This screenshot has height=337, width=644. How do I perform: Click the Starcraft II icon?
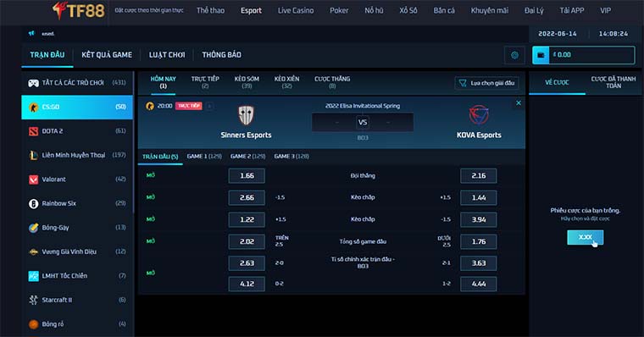coord(33,300)
